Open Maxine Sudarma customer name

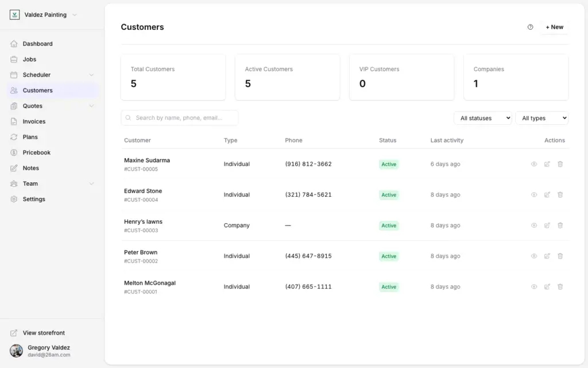pyautogui.click(x=147, y=160)
